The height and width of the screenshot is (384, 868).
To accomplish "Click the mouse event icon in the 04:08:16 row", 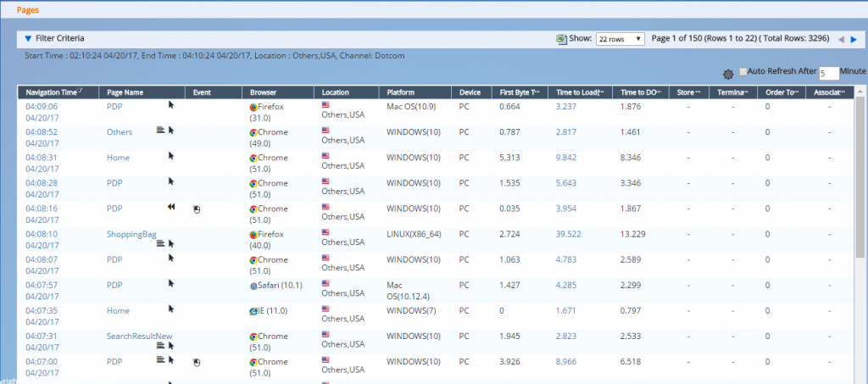I will (196, 209).
